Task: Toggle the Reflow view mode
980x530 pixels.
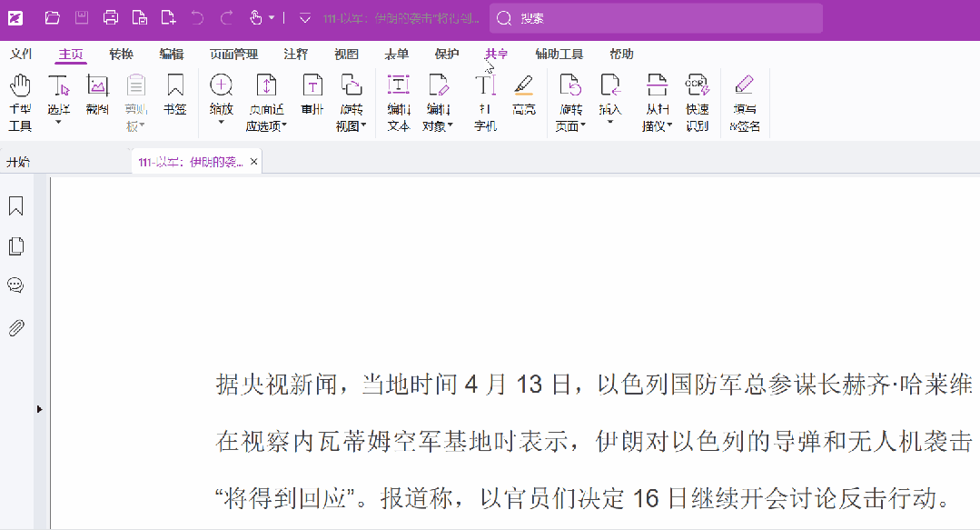Action: [x=312, y=95]
